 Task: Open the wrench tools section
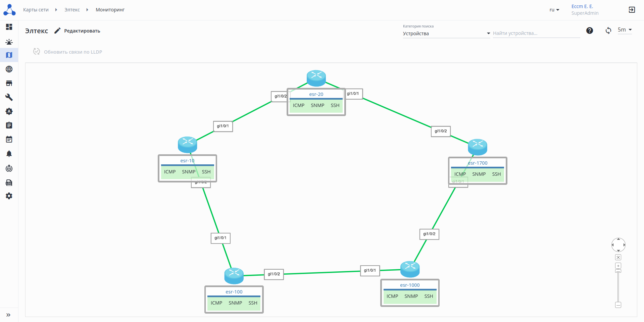[x=9, y=97]
